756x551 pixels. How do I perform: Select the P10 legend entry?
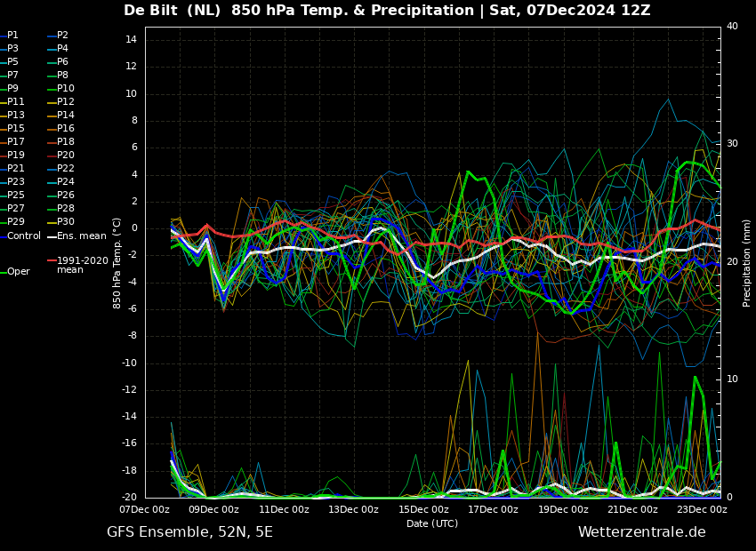66,89
